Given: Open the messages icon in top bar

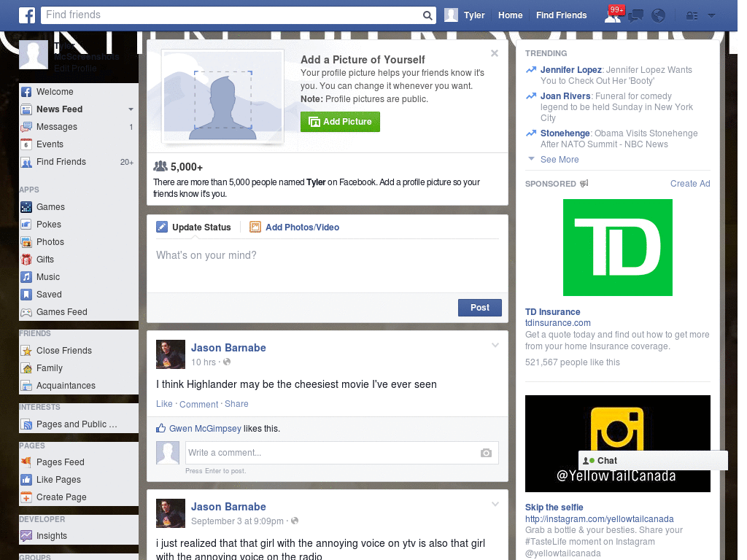Looking at the screenshot, I should click(636, 16).
